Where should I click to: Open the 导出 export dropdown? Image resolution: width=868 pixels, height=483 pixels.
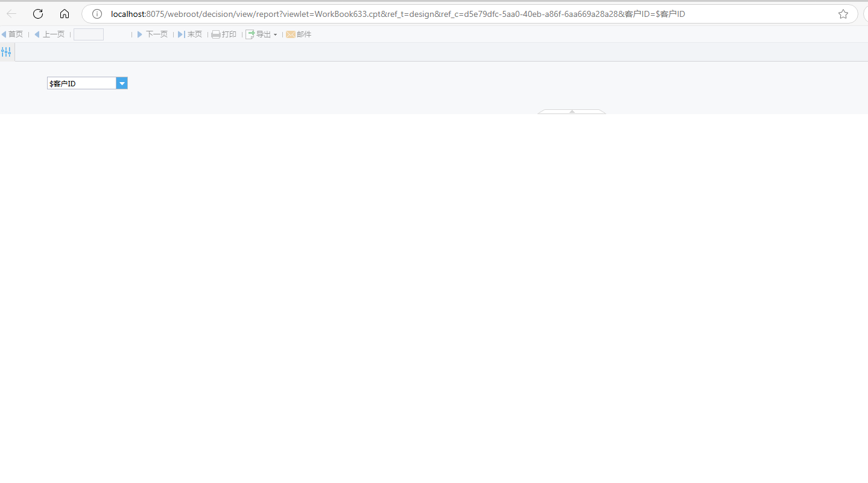coord(262,34)
